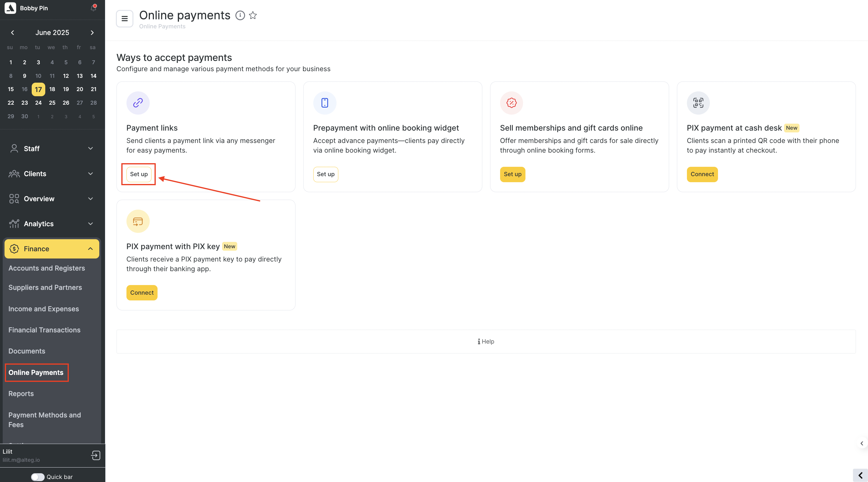Select June 30 in calendar
The image size is (868, 482).
(x=25, y=116)
